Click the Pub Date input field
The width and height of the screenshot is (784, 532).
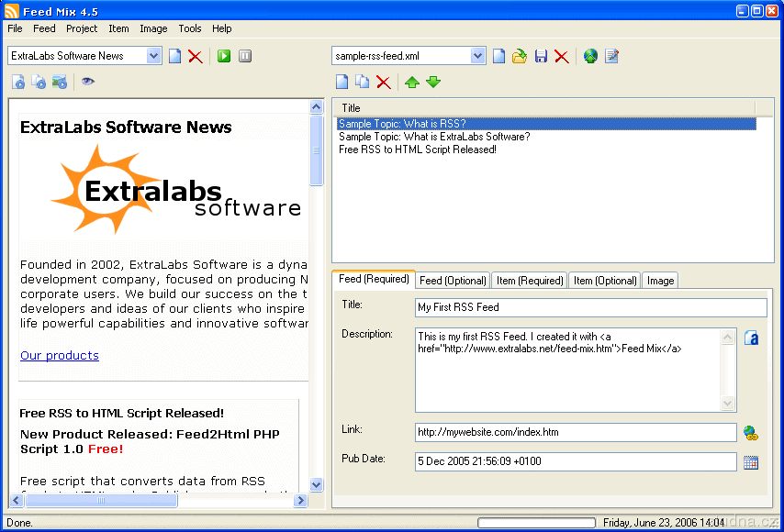(x=576, y=461)
